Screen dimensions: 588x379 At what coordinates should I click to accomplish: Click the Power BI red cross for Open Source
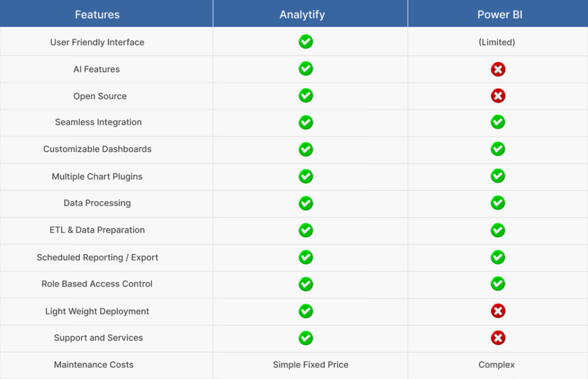pyautogui.click(x=498, y=96)
